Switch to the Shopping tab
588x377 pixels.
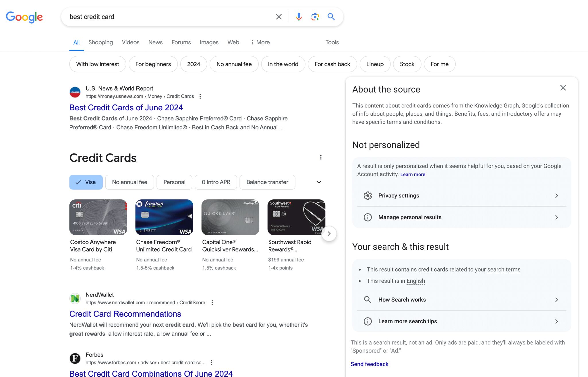click(100, 42)
